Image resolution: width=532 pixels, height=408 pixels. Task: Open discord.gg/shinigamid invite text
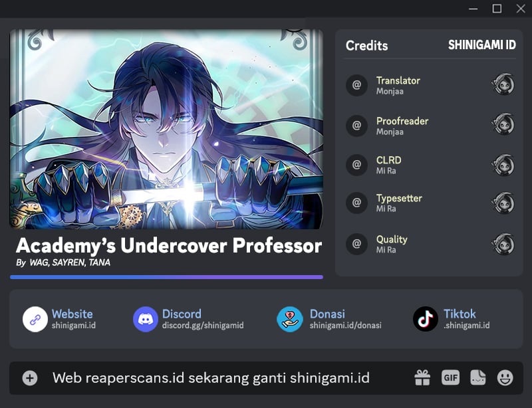click(203, 326)
